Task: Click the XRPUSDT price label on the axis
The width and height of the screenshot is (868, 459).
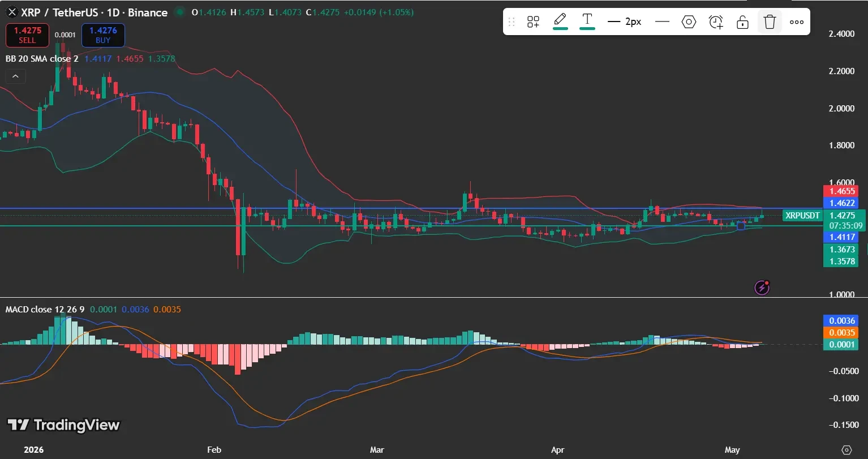Action: point(803,215)
